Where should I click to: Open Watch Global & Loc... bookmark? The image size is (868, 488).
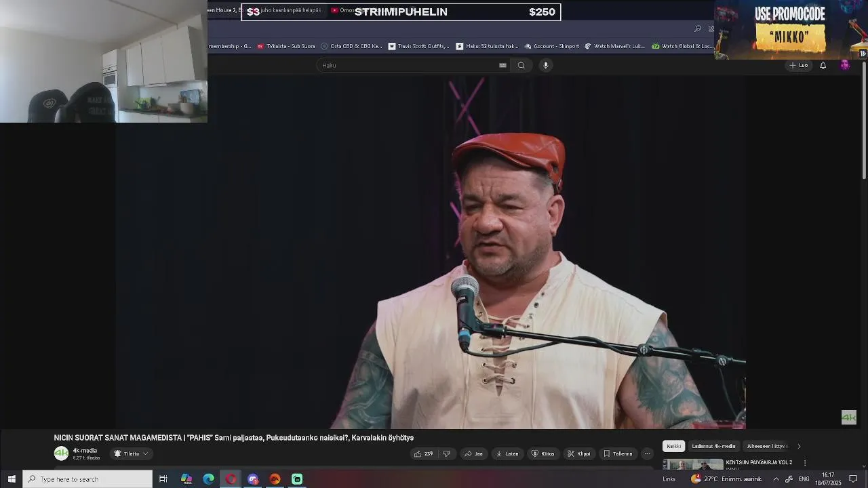[682, 46]
